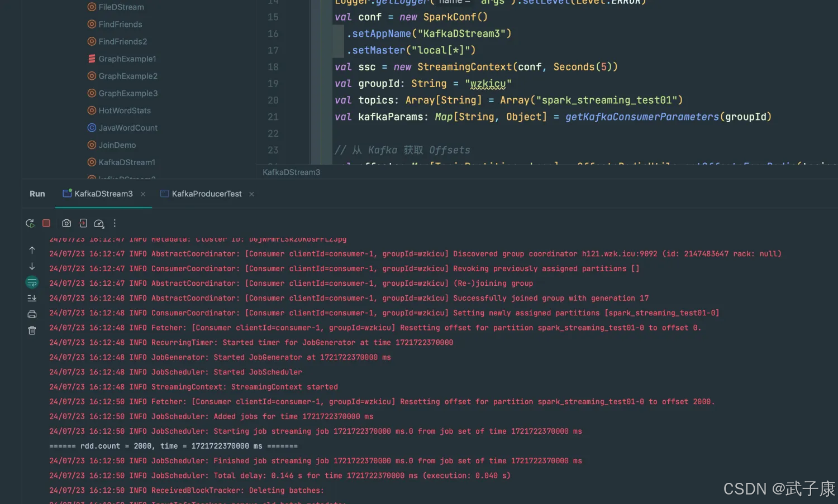Image resolution: width=838 pixels, height=504 pixels.
Task: Click the Discovered group coordinator log line
Action: (415, 254)
